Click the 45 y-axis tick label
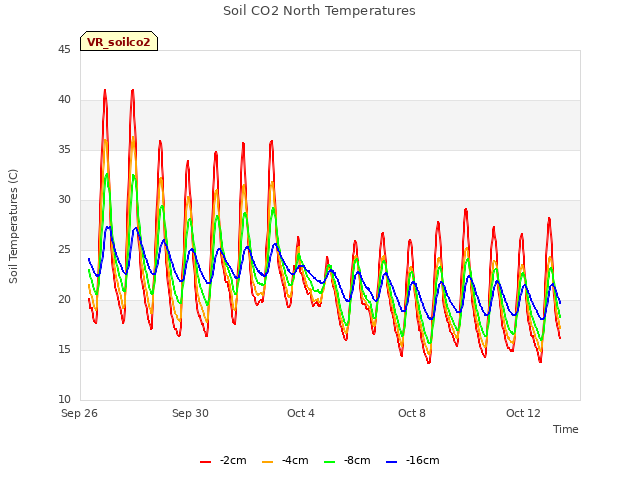The width and height of the screenshot is (640, 480). coord(64,50)
